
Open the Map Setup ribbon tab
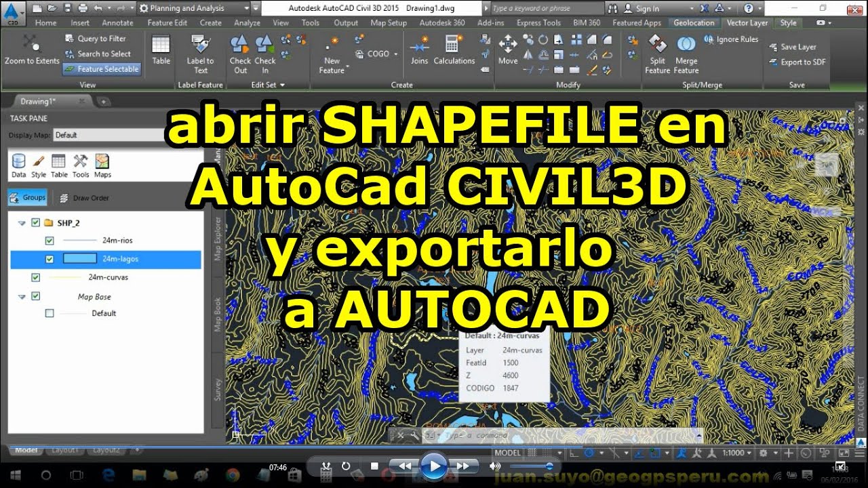coord(389,22)
